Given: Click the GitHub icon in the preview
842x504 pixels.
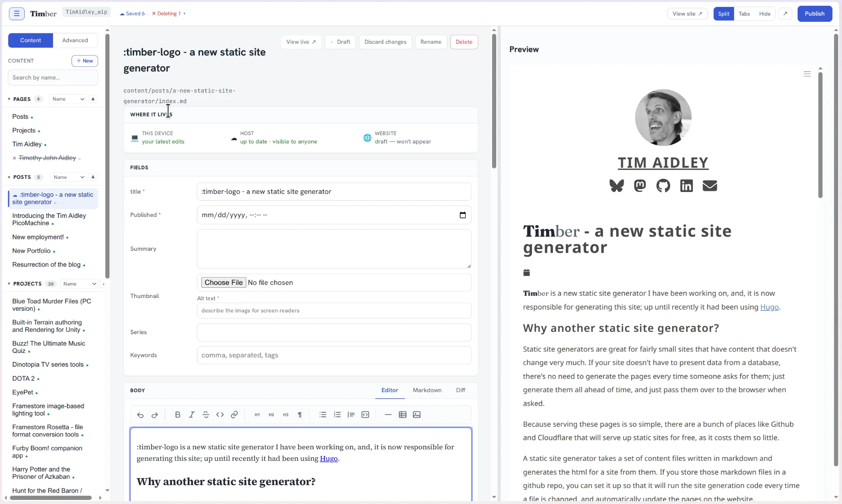Looking at the screenshot, I should (663, 186).
